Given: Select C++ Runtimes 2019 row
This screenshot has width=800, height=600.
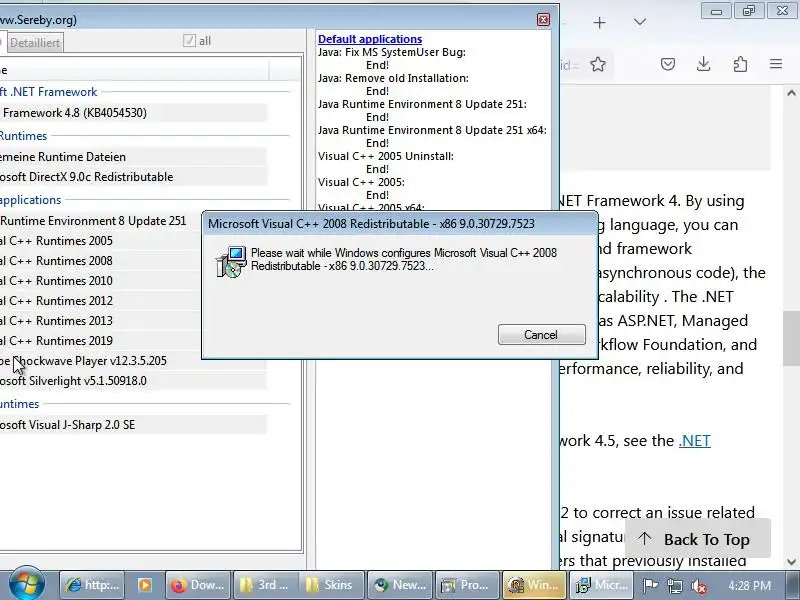Looking at the screenshot, I should click(100, 340).
